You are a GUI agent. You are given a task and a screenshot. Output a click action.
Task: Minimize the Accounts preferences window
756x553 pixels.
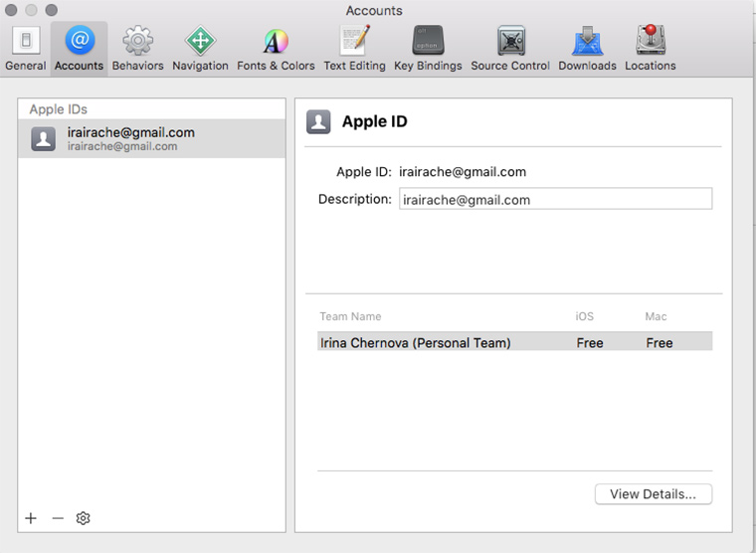tap(31, 10)
